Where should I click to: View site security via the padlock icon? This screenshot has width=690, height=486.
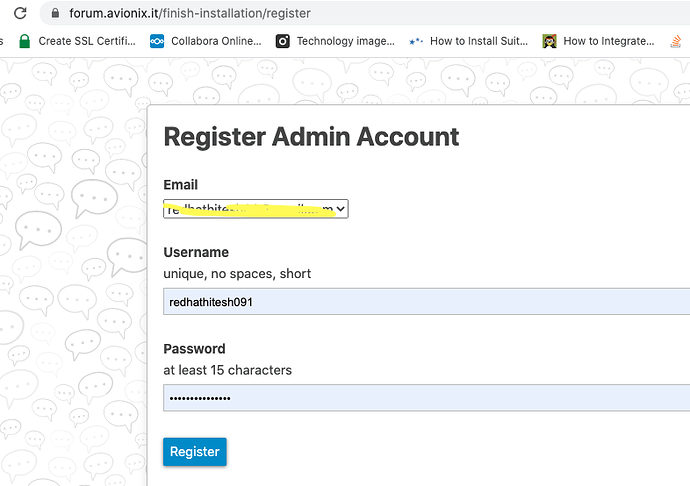pos(55,13)
